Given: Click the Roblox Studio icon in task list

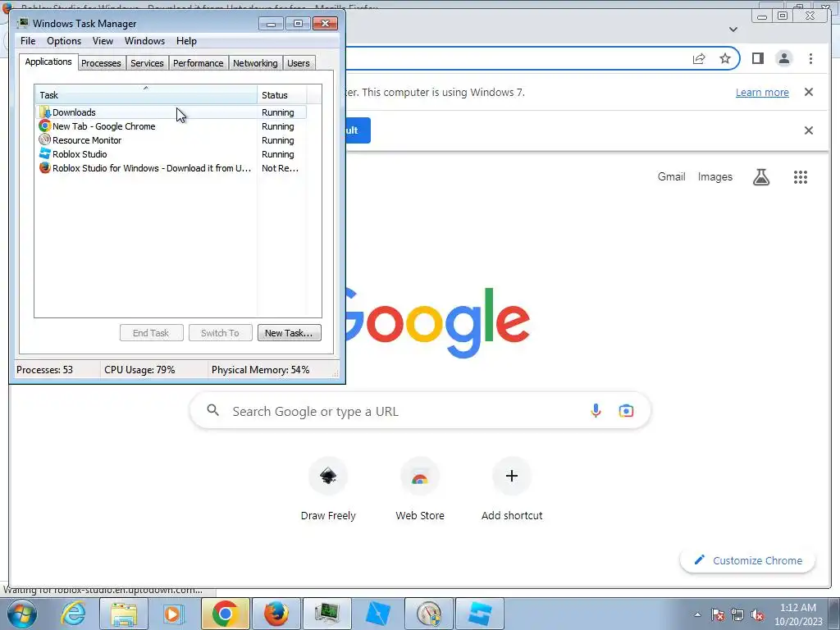Looking at the screenshot, I should pos(44,154).
